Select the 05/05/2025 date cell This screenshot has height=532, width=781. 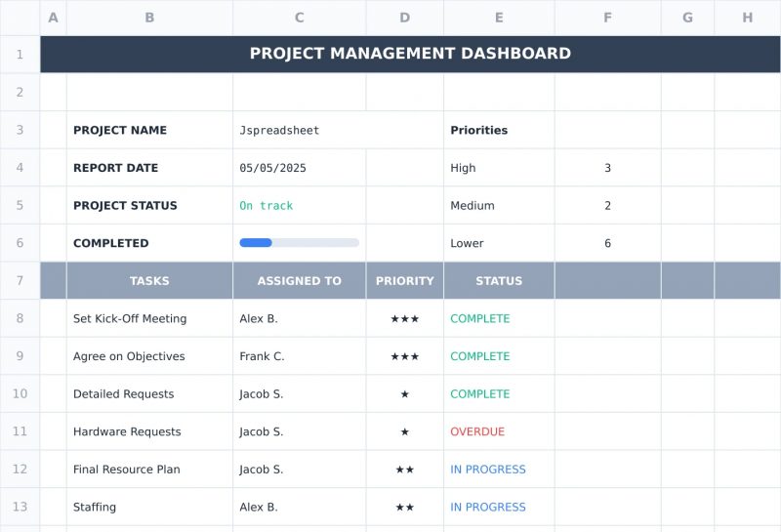(x=300, y=167)
